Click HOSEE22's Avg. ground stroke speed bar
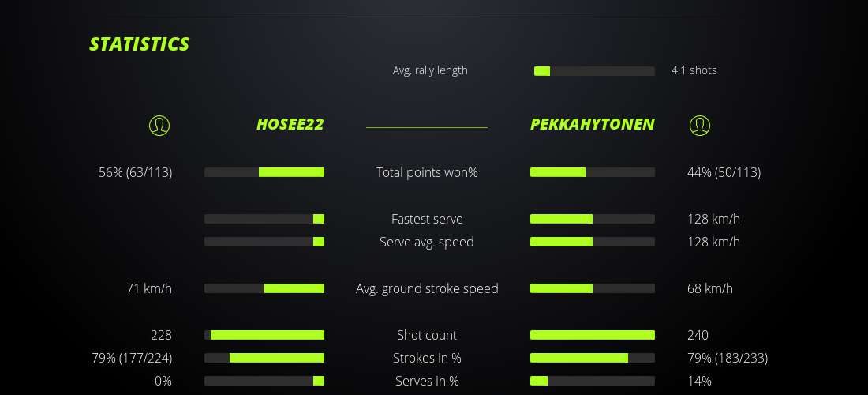868x395 pixels. tap(264, 288)
